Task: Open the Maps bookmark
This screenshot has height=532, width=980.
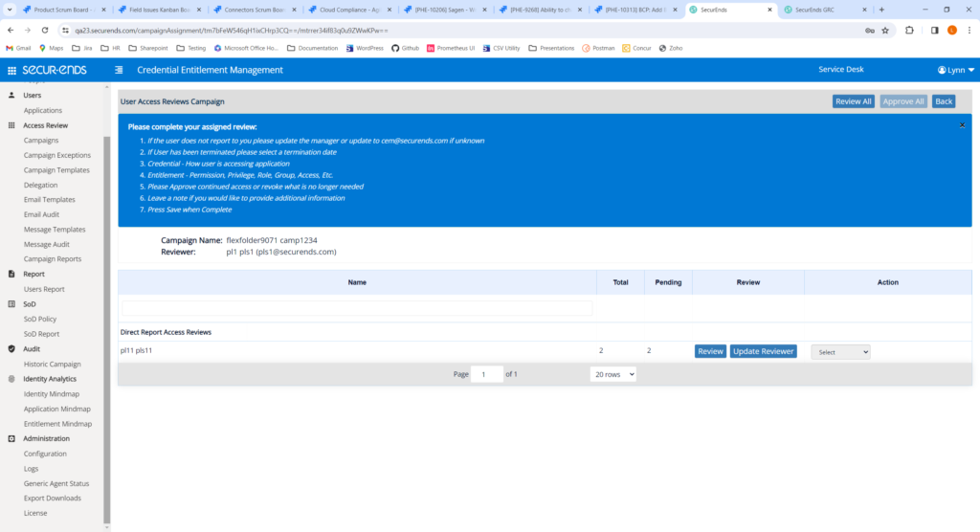Action: [x=52, y=48]
